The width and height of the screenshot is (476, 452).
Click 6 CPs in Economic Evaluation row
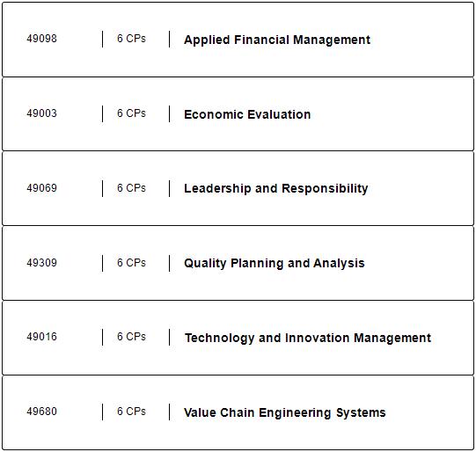131,113
